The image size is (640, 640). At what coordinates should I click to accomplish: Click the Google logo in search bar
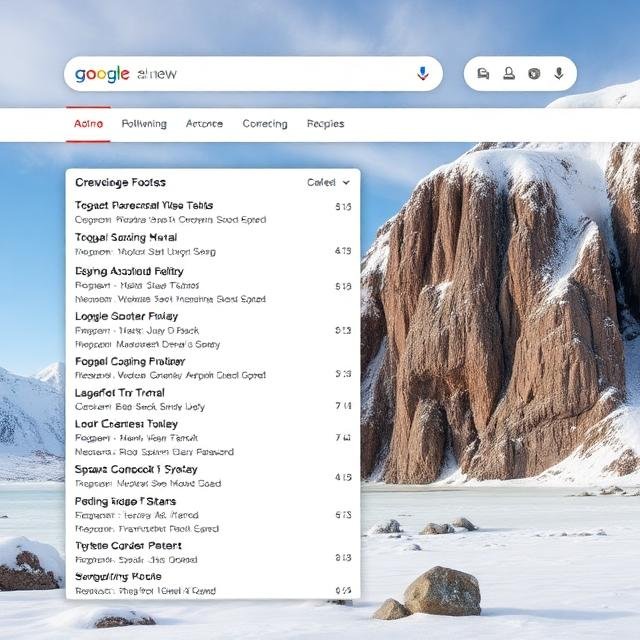click(x=103, y=74)
